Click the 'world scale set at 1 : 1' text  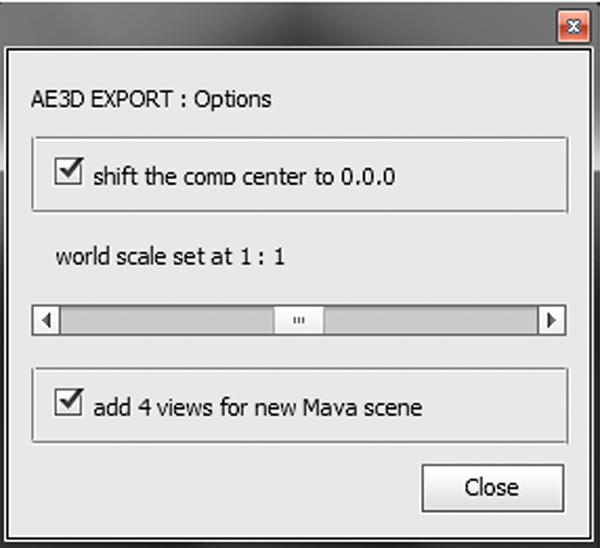[x=170, y=256]
